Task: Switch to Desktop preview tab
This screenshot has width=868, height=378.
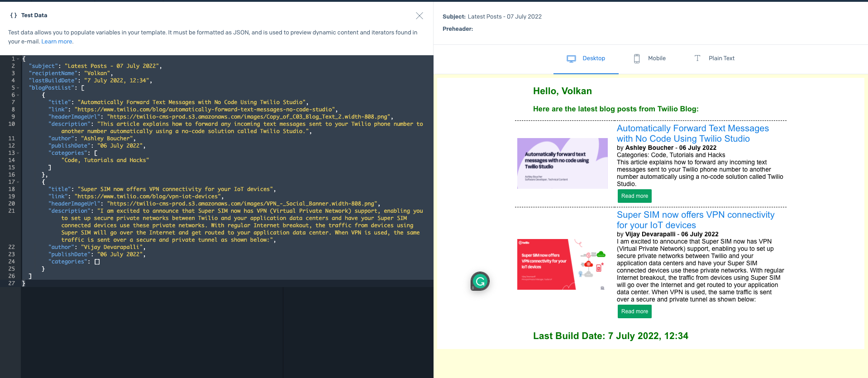Action: [586, 58]
